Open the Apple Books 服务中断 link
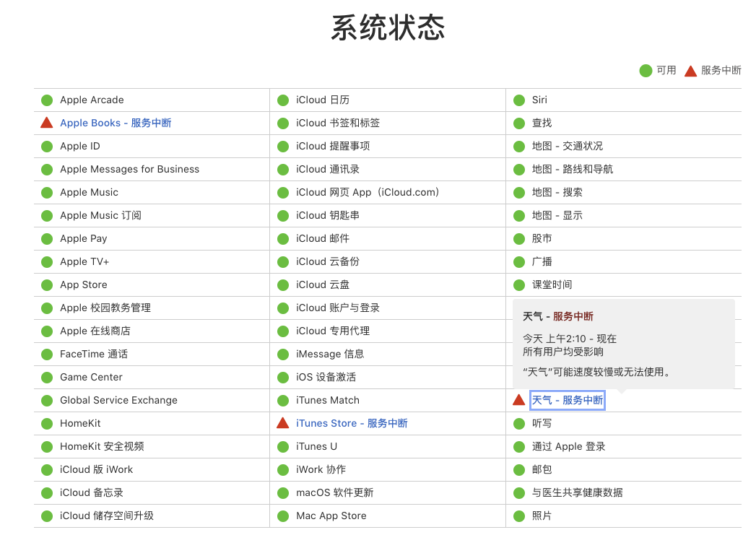The image size is (756, 535). click(x=116, y=123)
